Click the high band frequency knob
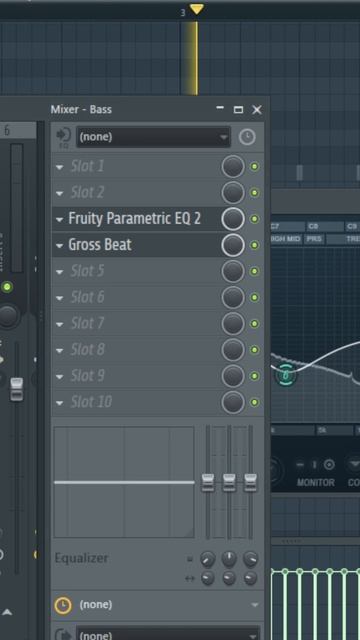The height and width of the screenshot is (640, 360). (250, 559)
